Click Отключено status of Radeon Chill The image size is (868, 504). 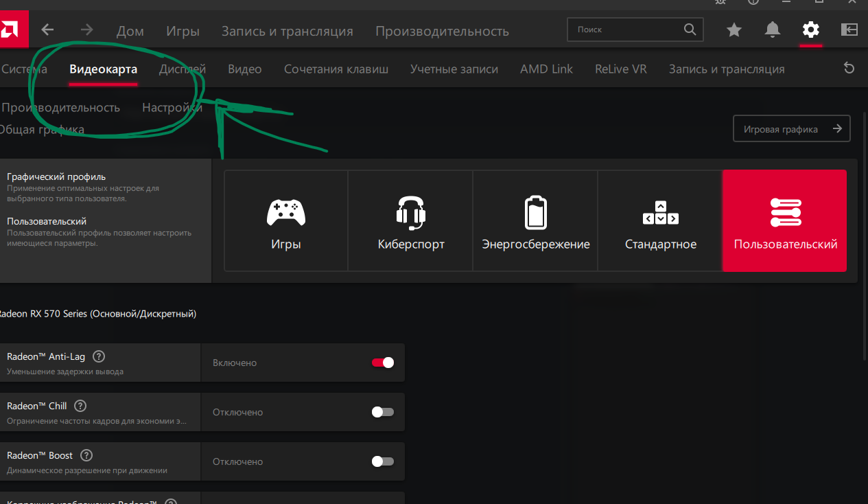[x=238, y=412]
